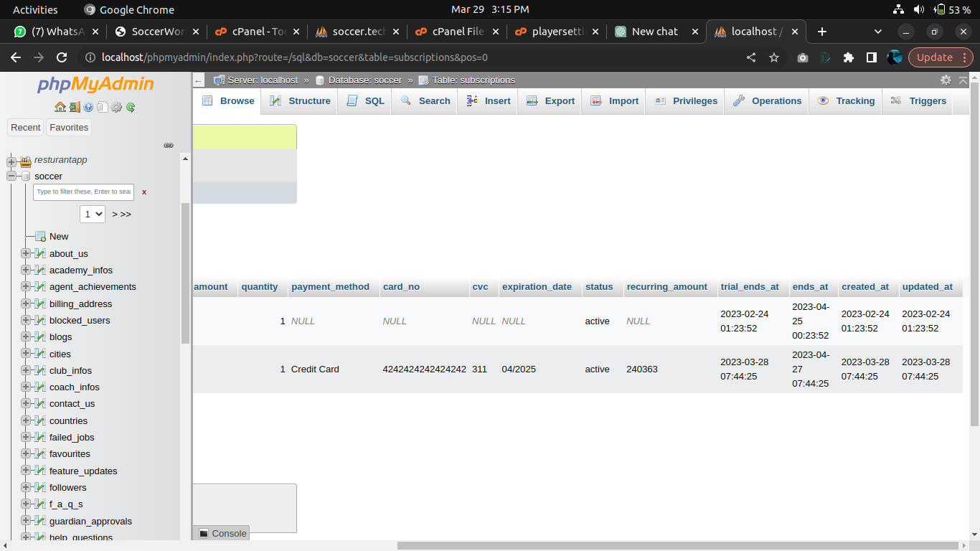Click the table filter input field
Viewport: 980px width, 551px height.
coord(83,192)
